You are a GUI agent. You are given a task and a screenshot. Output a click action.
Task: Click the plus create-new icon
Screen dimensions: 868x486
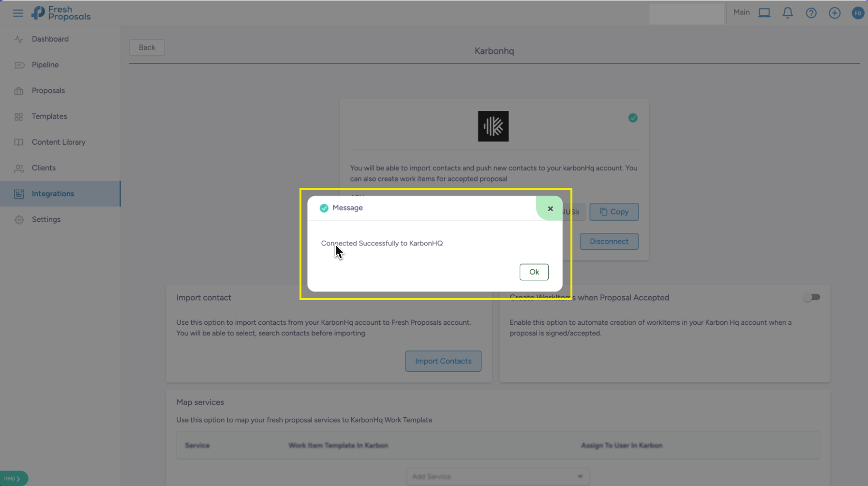tap(835, 13)
